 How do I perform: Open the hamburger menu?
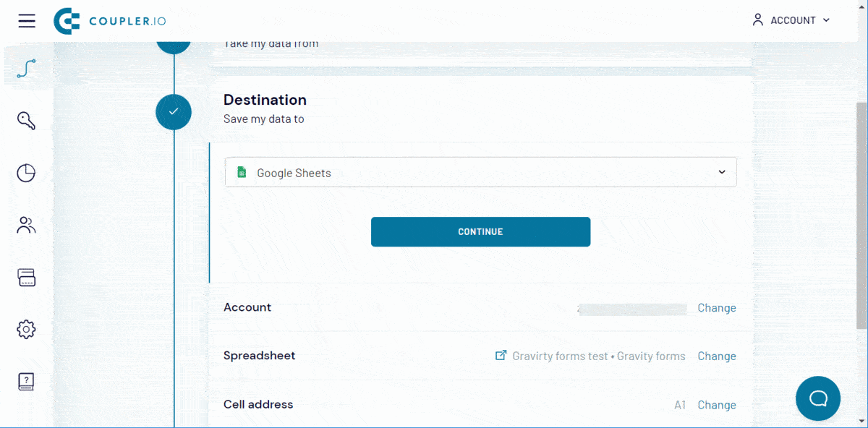click(x=27, y=20)
